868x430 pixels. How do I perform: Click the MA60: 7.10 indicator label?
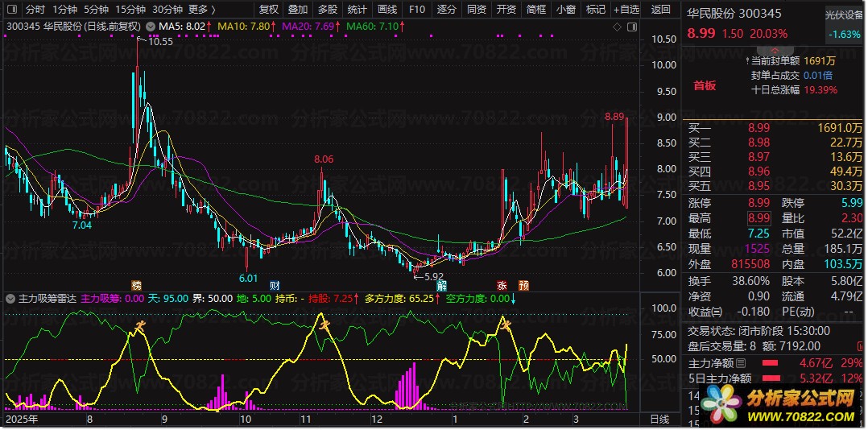coord(375,26)
